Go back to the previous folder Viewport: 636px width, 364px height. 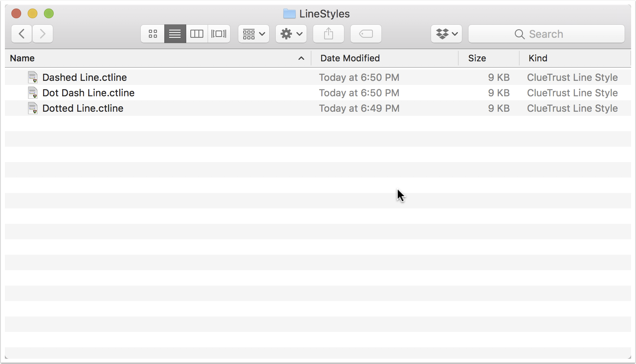point(22,34)
